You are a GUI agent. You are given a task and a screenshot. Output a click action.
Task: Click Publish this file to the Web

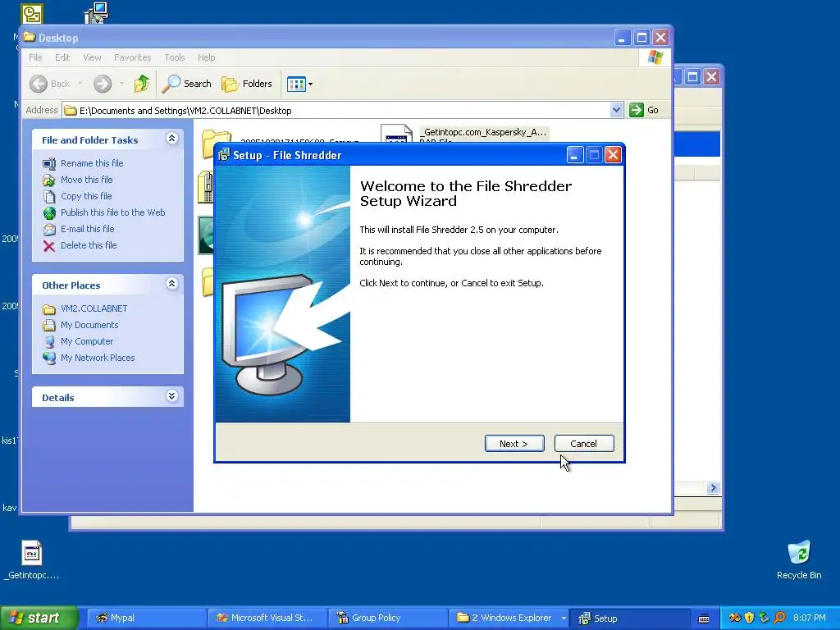point(112,212)
